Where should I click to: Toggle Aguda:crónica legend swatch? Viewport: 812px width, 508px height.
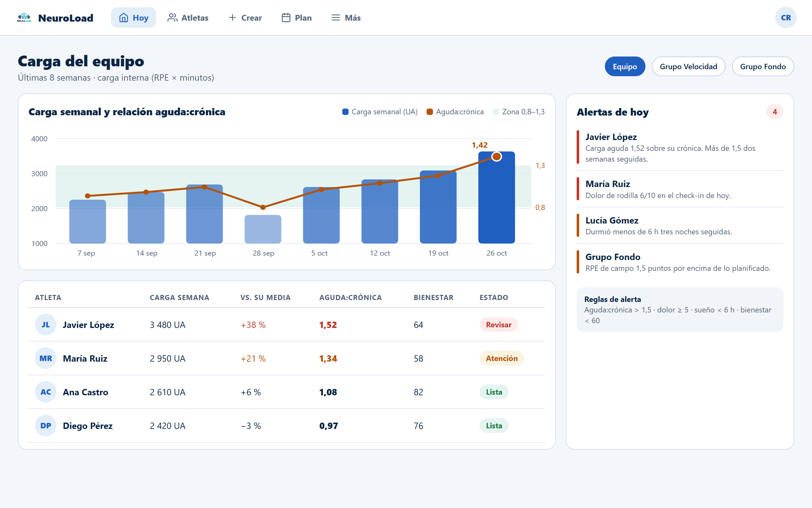click(x=429, y=112)
